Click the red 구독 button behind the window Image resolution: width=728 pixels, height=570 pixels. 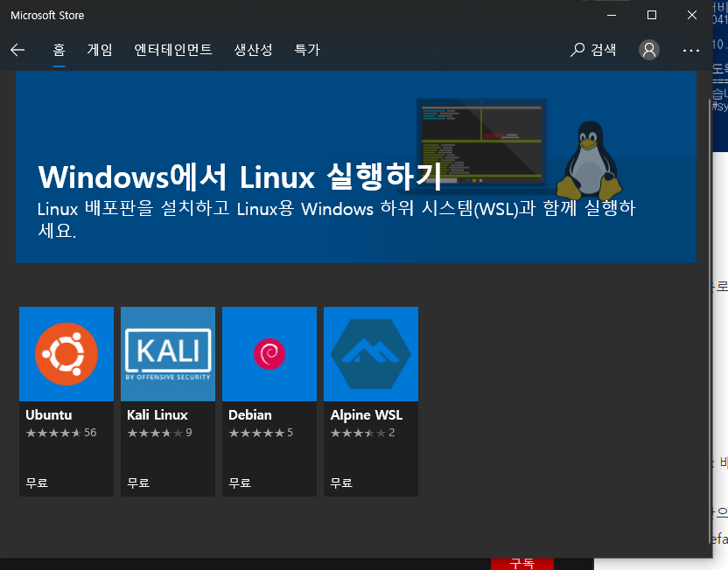click(522, 564)
